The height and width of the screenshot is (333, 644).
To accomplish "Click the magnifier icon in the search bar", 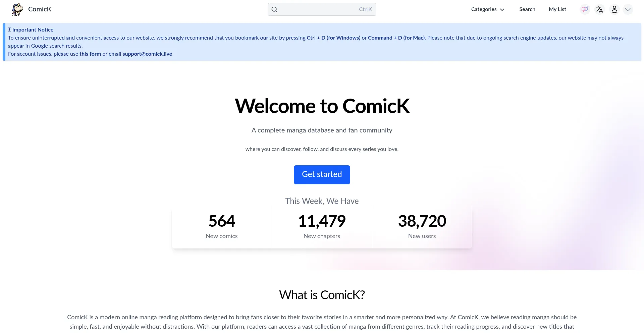I will (x=274, y=9).
